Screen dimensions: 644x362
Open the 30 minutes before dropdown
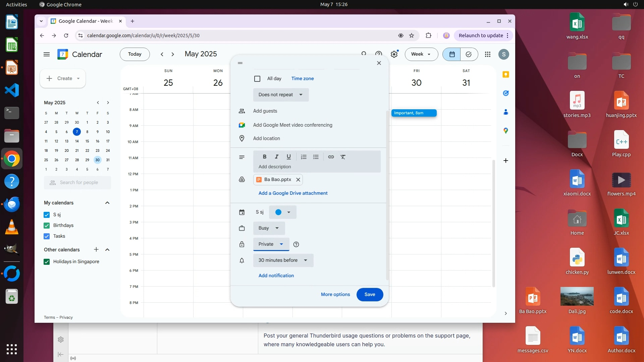coord(283,260)
